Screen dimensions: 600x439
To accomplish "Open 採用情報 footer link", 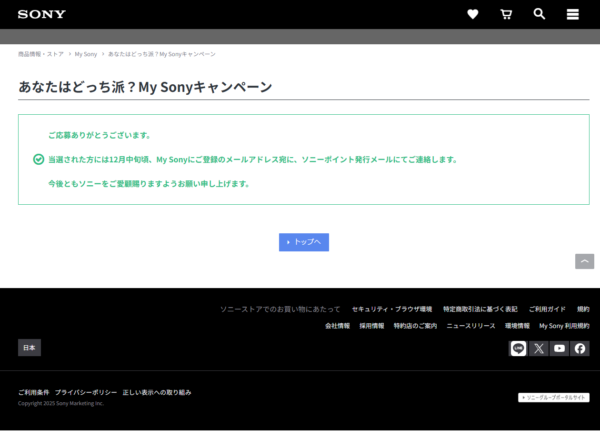I will coord(372,326).
